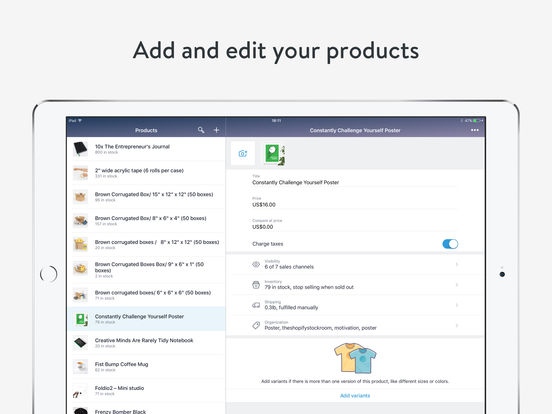
Task: Select Brown Corrugated Boxes Box 9" x 6" x 1"
Action: tap(146, 270)
